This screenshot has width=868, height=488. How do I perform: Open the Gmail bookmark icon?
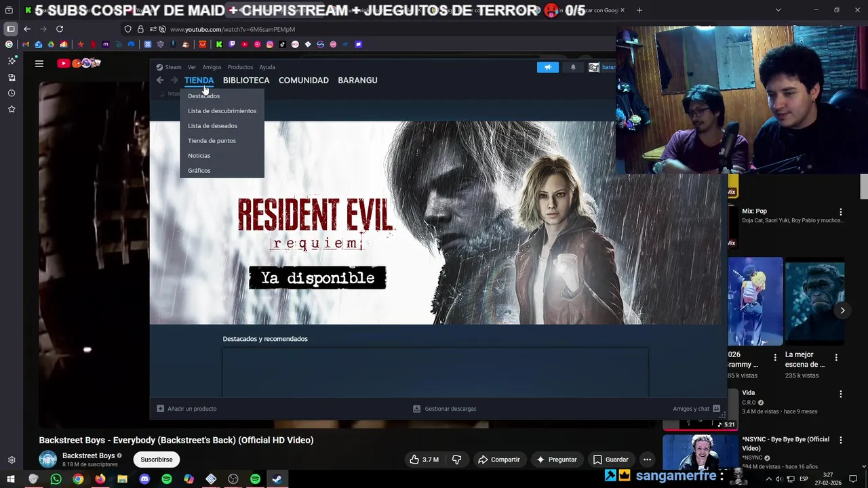(x=26, y=44)
